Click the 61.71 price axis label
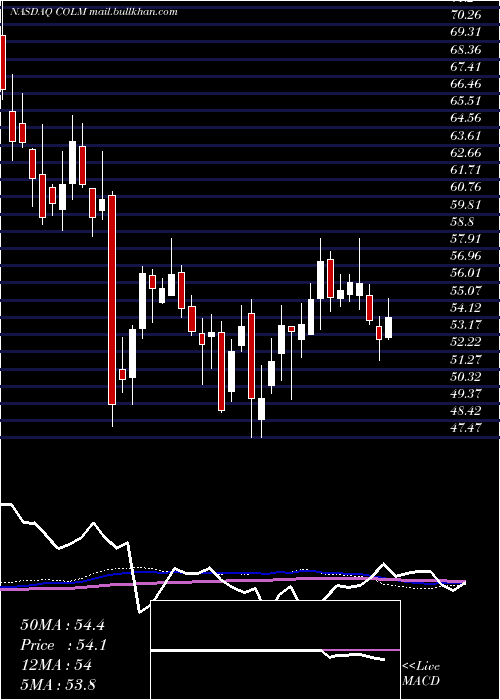500x700 pixels. 466,170
